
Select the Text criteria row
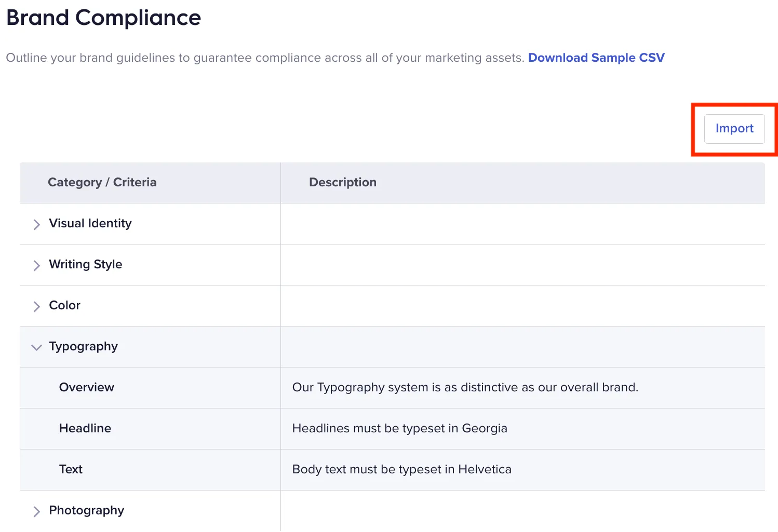coord(392,470)
